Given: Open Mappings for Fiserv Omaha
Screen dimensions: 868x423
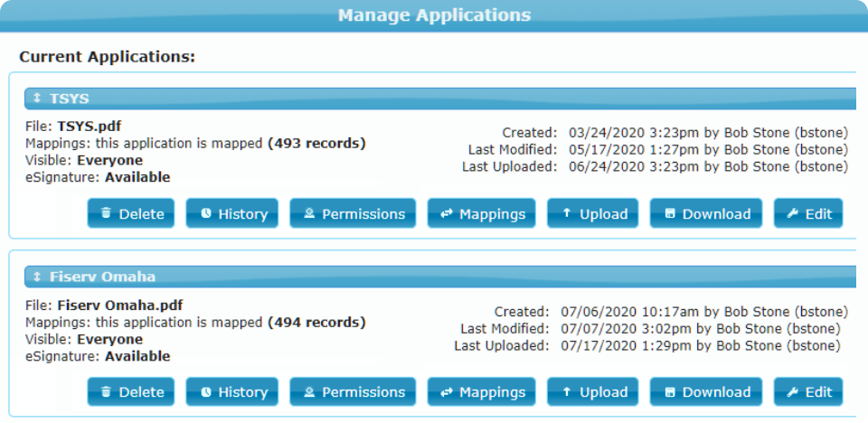Looking at the screenshot, I should coord(482,392).
